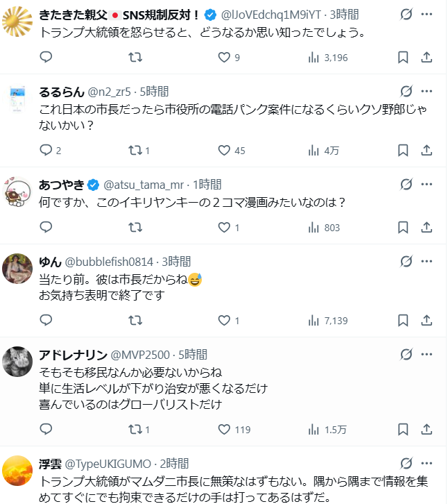Reply to ゆん's post

point(46,320)
